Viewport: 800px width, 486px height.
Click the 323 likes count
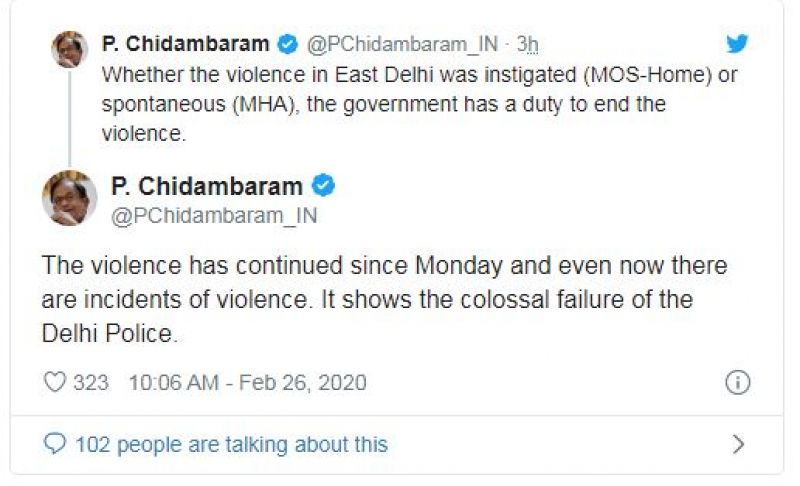tap(90, 382)
